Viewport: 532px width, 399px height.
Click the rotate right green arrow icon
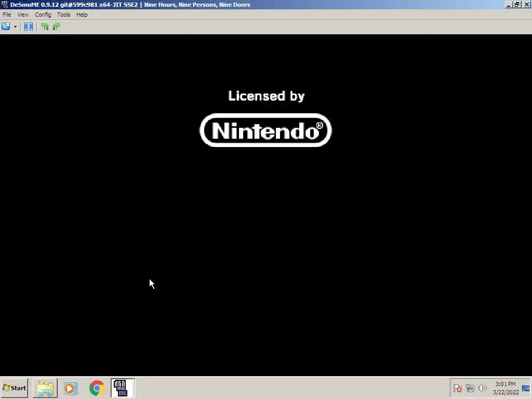(56, 26)
